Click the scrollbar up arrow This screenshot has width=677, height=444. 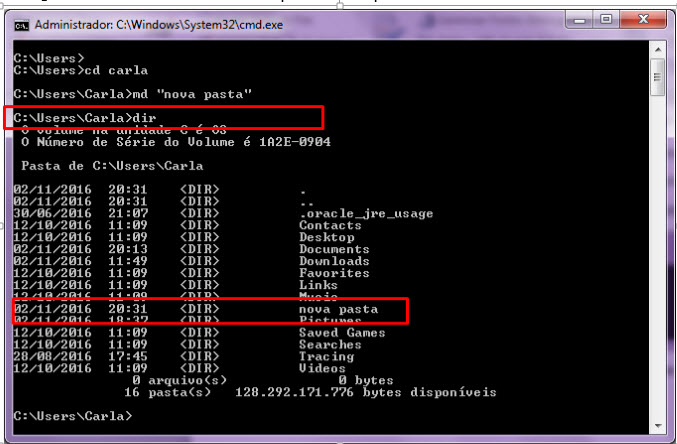tap(658, 50)
